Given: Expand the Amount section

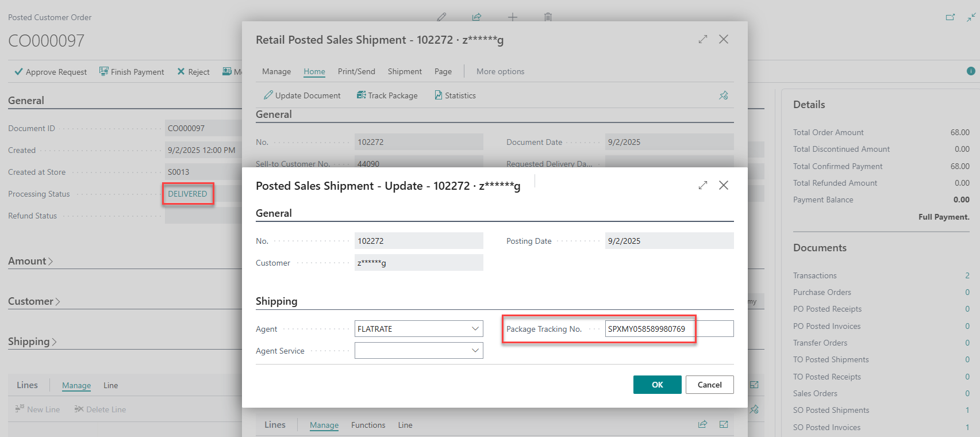Looking at the screenshot, I should 30,261.
